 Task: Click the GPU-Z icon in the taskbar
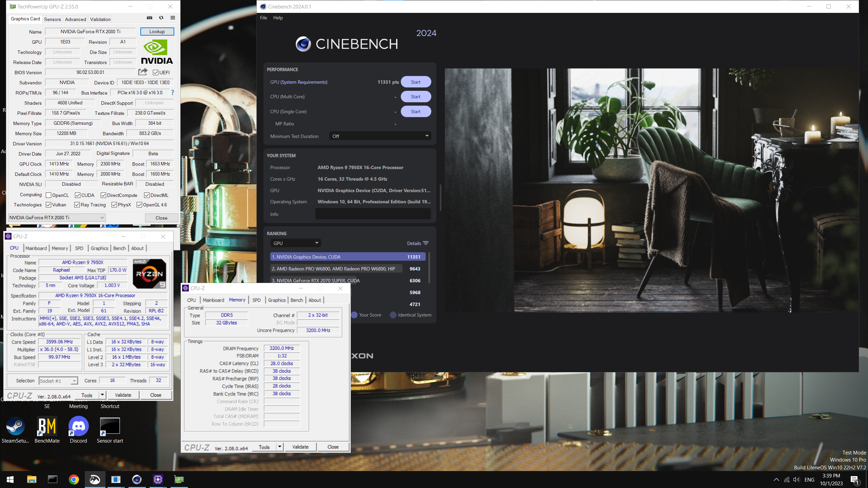[179, 480]
